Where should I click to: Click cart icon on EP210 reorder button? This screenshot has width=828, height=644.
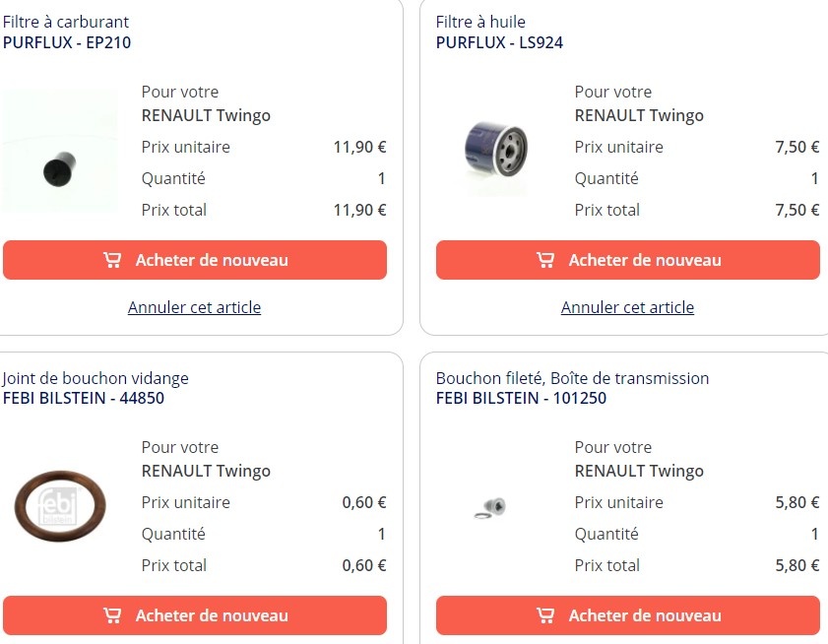[x=112, y=260]
